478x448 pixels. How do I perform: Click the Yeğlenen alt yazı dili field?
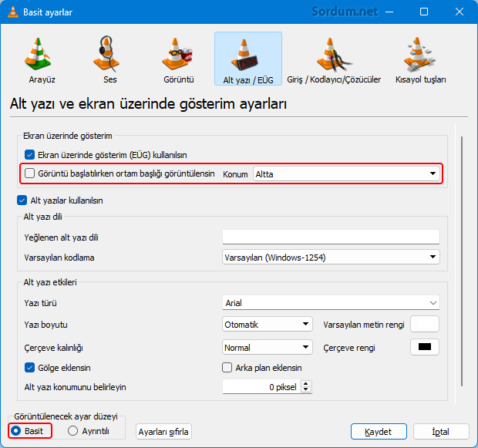tap(331, 237)
